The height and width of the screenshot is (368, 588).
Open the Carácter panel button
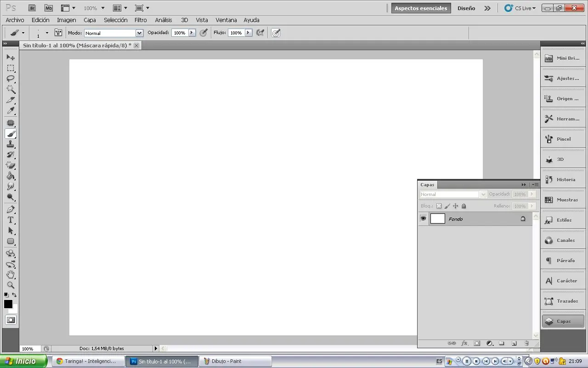tap(563, 281)
